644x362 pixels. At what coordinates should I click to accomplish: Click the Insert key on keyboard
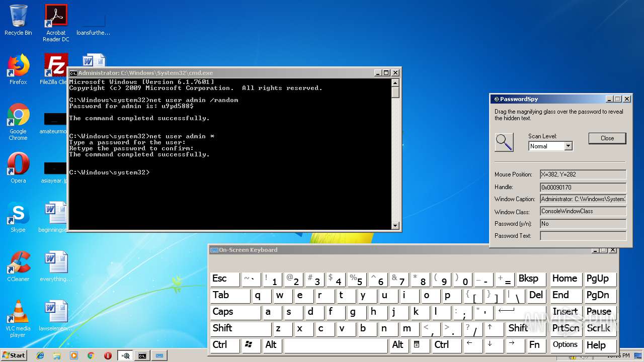click(x=566, y=312)
